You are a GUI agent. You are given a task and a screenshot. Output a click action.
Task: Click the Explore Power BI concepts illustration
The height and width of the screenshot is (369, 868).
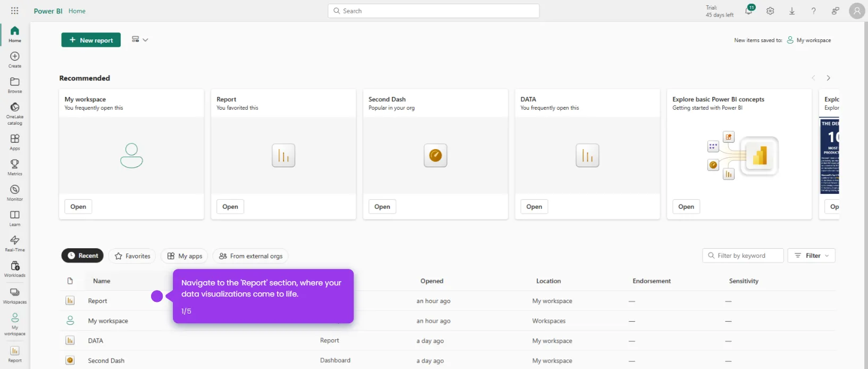tap(742, 155)
